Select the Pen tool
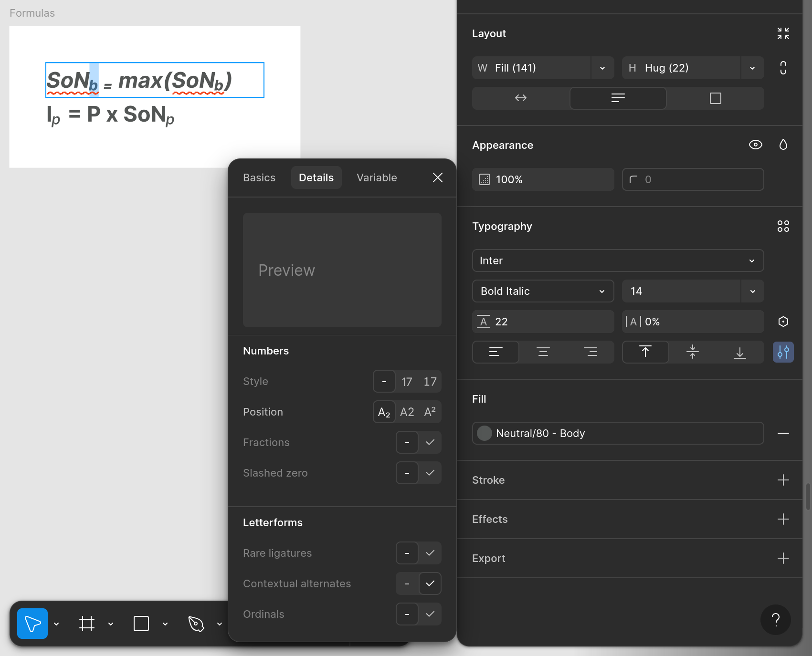 [x=196, y=624]
